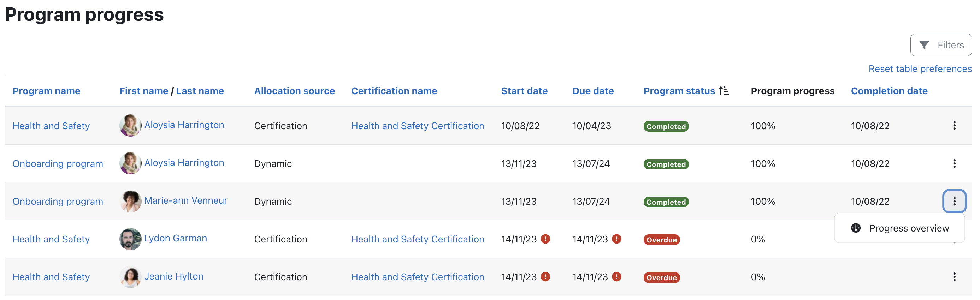Sort by Completion date header
980x300 pixels.
coord(889,91)
